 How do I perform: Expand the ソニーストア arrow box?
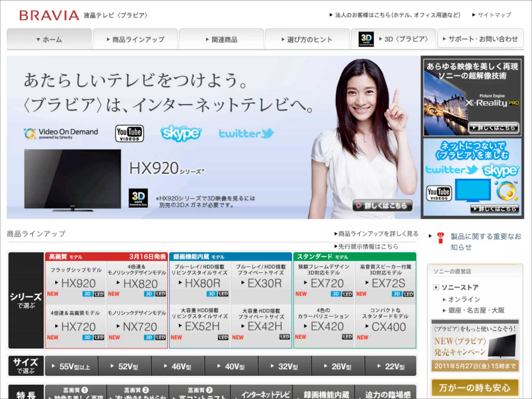click(436, 287)
